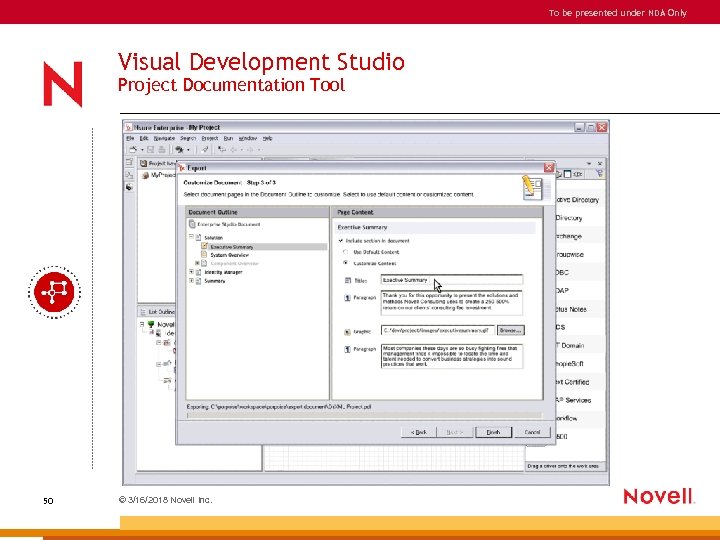This screenshot has width=720, height=540.
Task: Collapse the Solution tree node
Action: click(191, 237)
